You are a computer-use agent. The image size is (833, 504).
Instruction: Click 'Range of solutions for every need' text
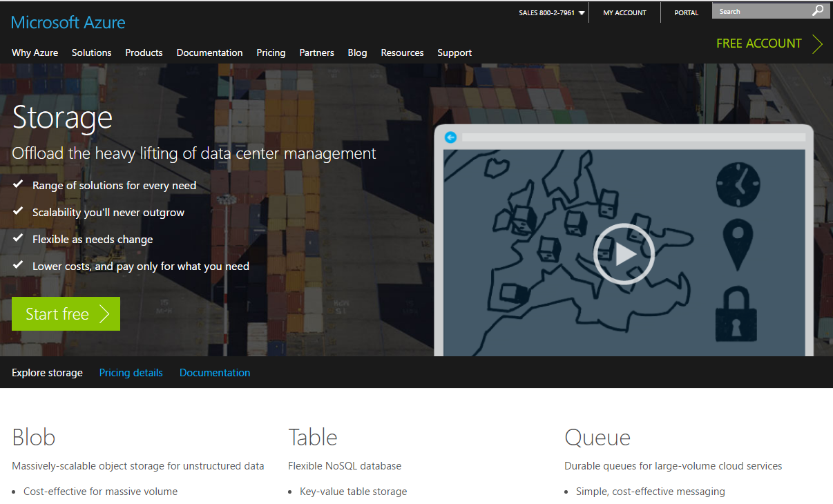coord(115,186)
